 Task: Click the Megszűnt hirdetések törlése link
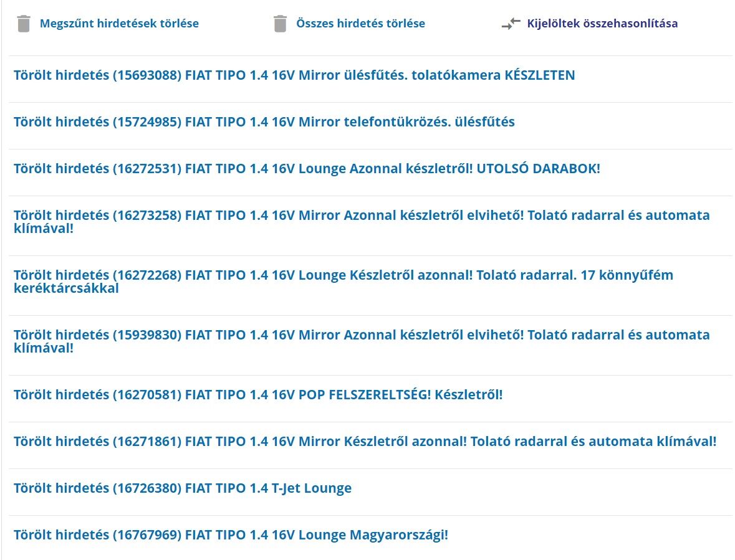(119, 24)
